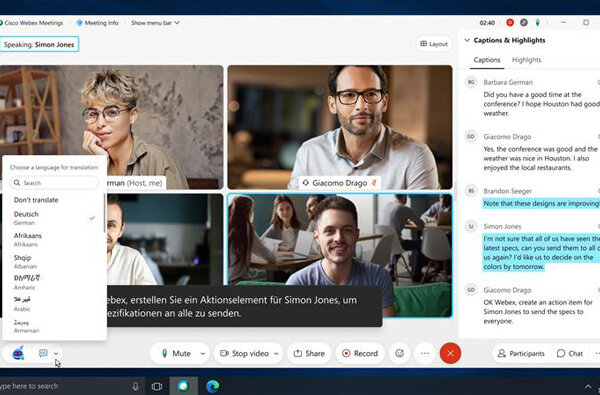Click Brandon Seeger's BS avatar in captions
Image resolution: width=600 pixels, height=395 pixels.
point(471,191)
